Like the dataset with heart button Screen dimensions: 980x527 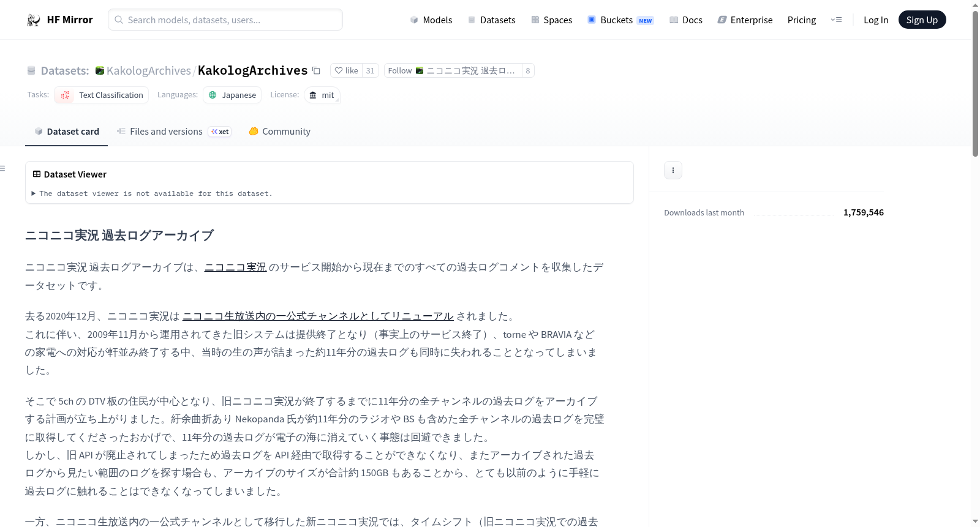346,71
